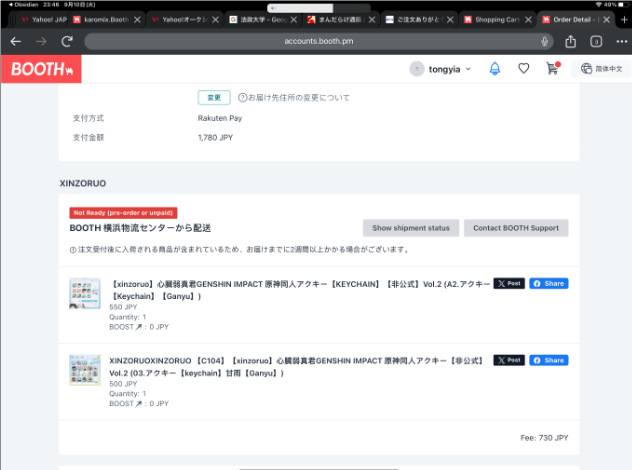Open notifications bell

[495, 69]
